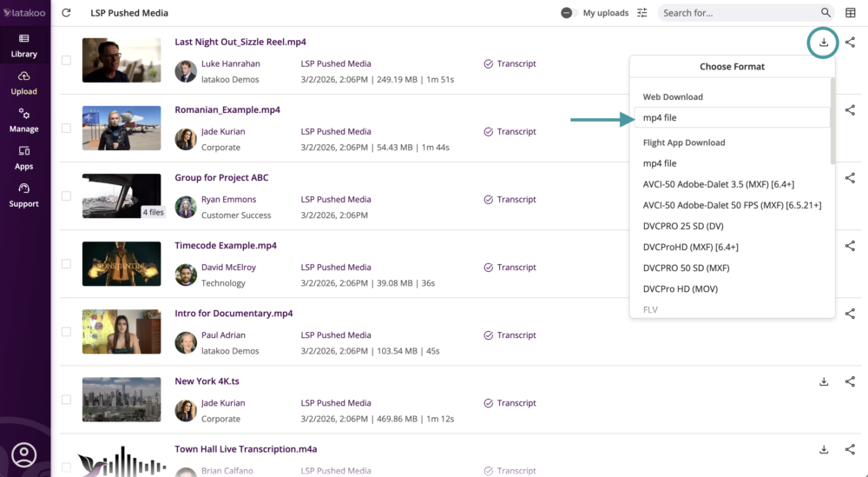Click the search magnifier icon
Screen dimensions: 868x477
(825, 13)
